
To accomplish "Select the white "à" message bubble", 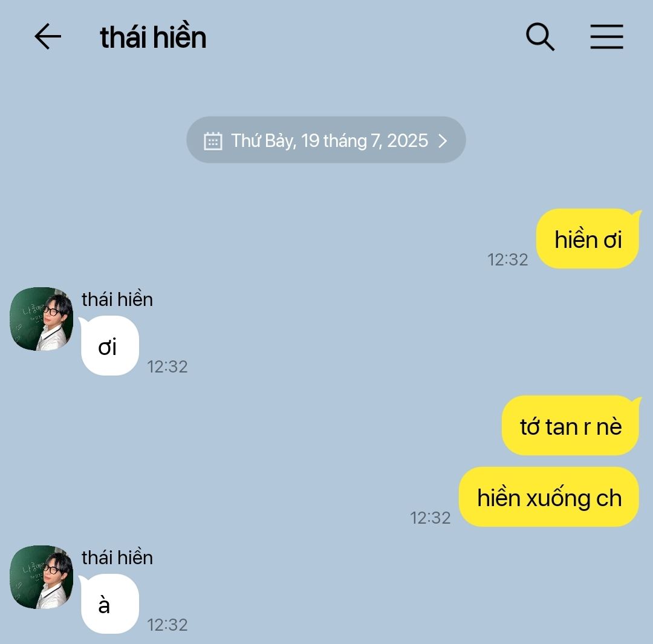I will pos(109,604).
